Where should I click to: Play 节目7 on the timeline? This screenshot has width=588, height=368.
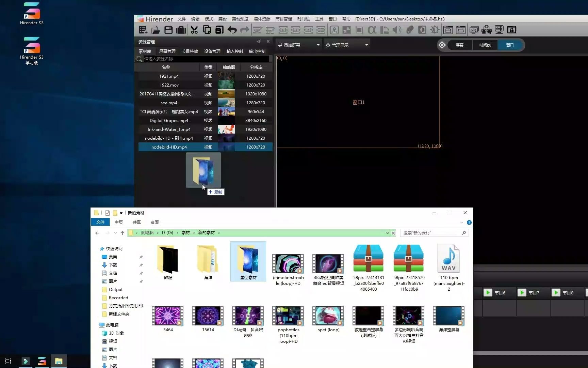522,293
